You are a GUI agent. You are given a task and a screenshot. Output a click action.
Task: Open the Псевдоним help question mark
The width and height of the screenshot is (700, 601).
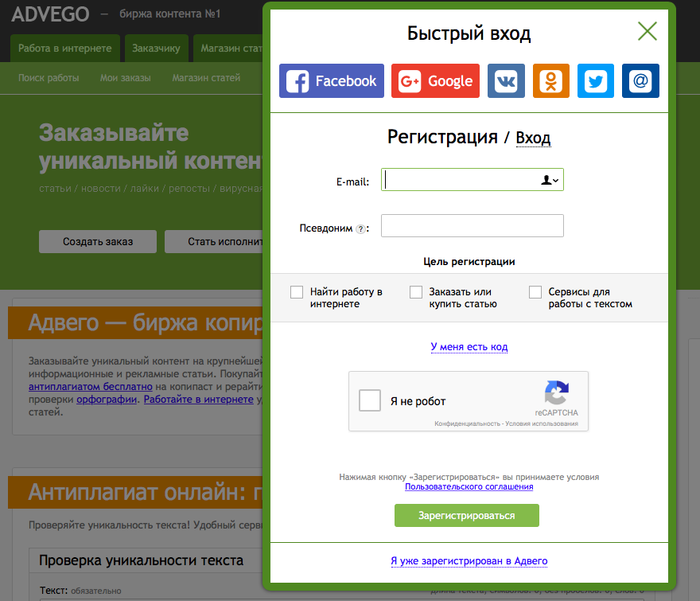(360, 228)
